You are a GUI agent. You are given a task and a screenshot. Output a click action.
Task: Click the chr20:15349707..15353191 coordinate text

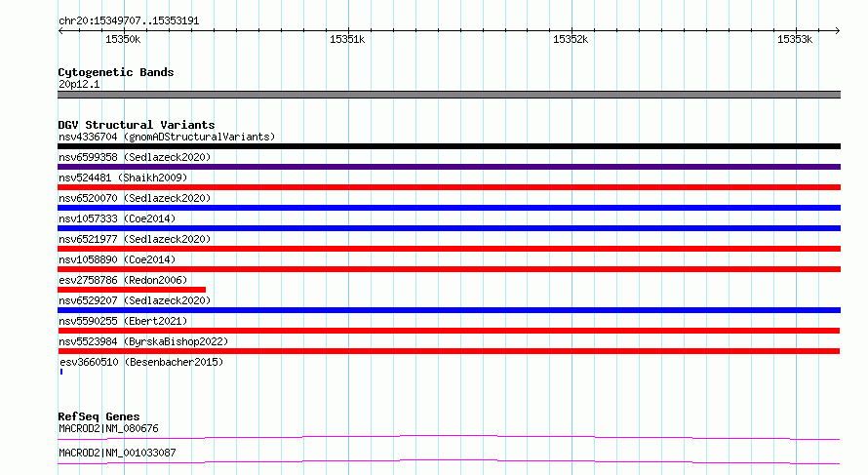pos(129,20)
